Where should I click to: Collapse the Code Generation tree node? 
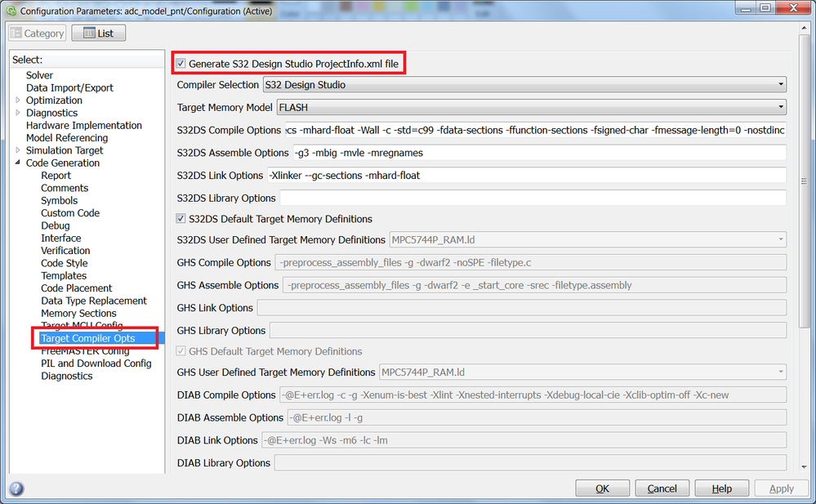tap(18, 163)
